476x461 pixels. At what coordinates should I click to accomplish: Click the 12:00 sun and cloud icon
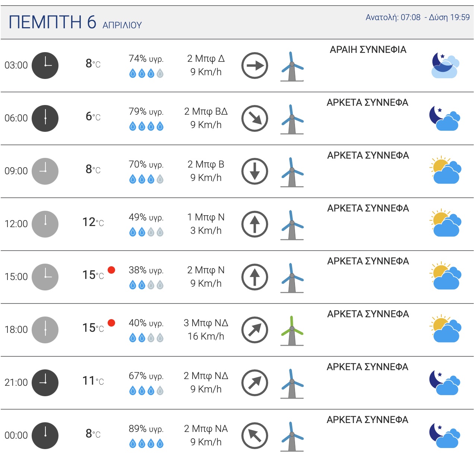pyautogui.click(x=445, y=223)
